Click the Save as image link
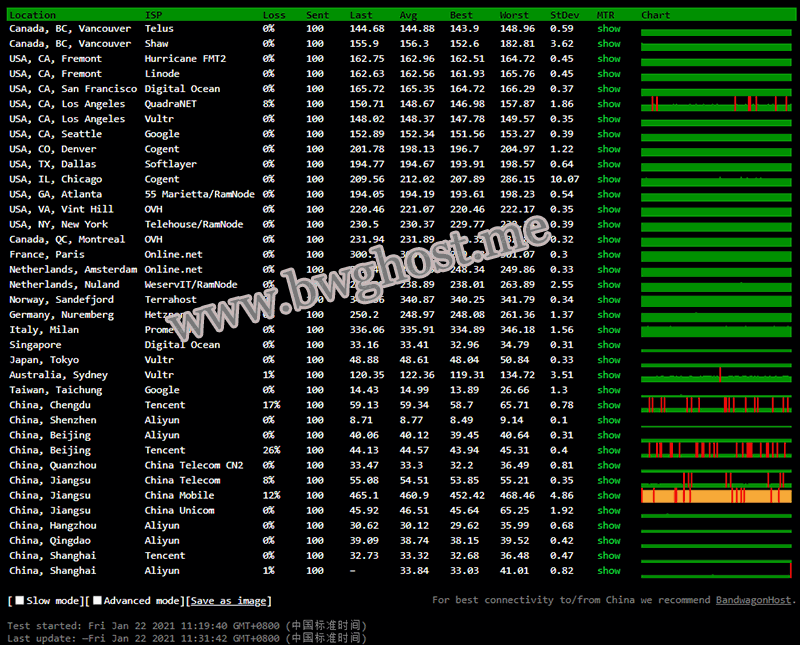The height and width of the screenshot is (645, 800). point(229,601)
